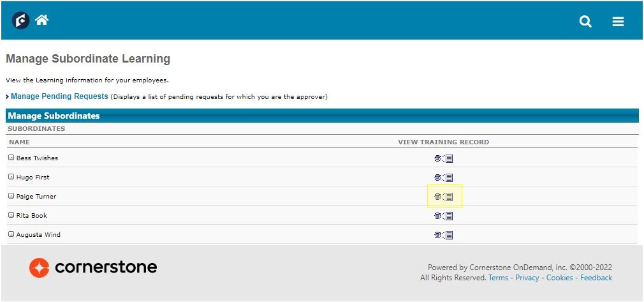Image resolution: width=644 pixels, height=302 pixels.
Task: View training record for Hugo First
Action: click(444, 177)
